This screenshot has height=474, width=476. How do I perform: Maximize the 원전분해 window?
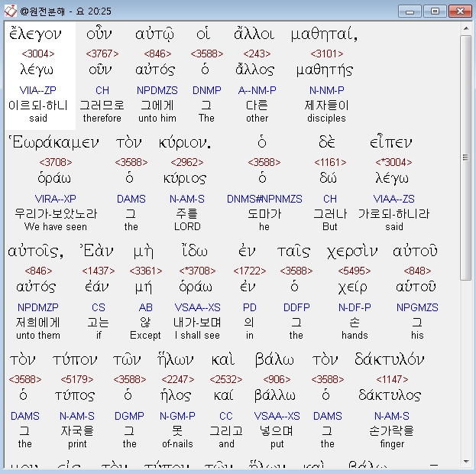coord(435,11)
